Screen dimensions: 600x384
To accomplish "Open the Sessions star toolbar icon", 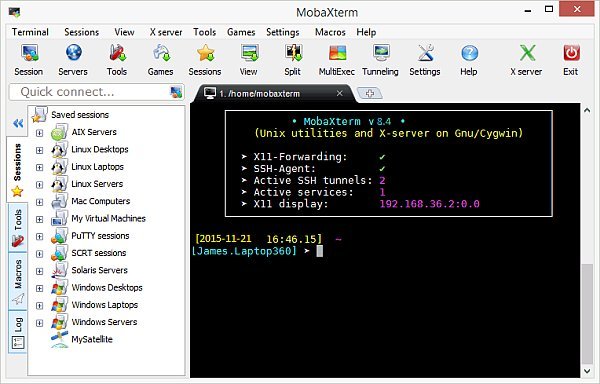I will click(x=205, y=53).
